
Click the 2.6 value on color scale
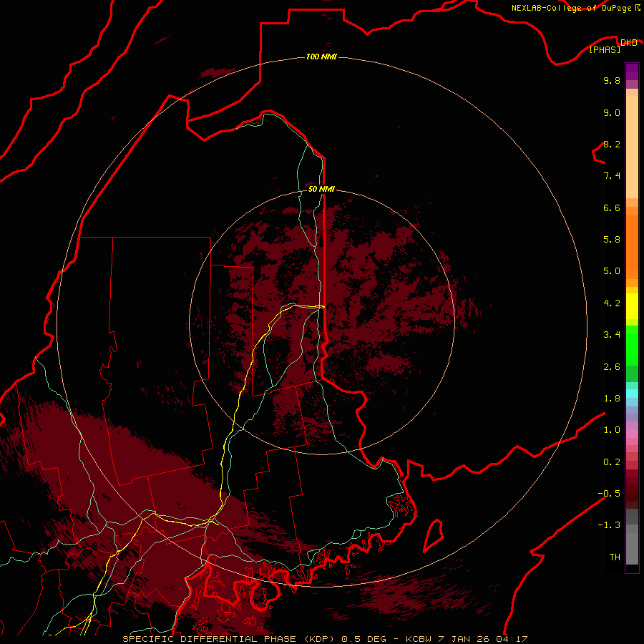tap(612, 367)
